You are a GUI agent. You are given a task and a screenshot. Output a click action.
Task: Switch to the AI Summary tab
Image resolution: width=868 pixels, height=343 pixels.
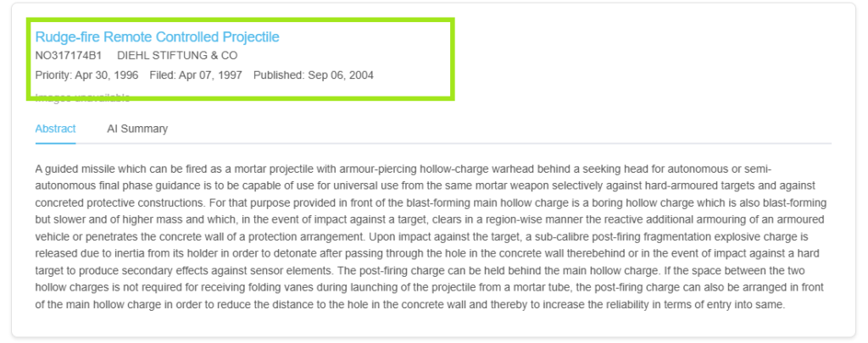tap(137, 129)
